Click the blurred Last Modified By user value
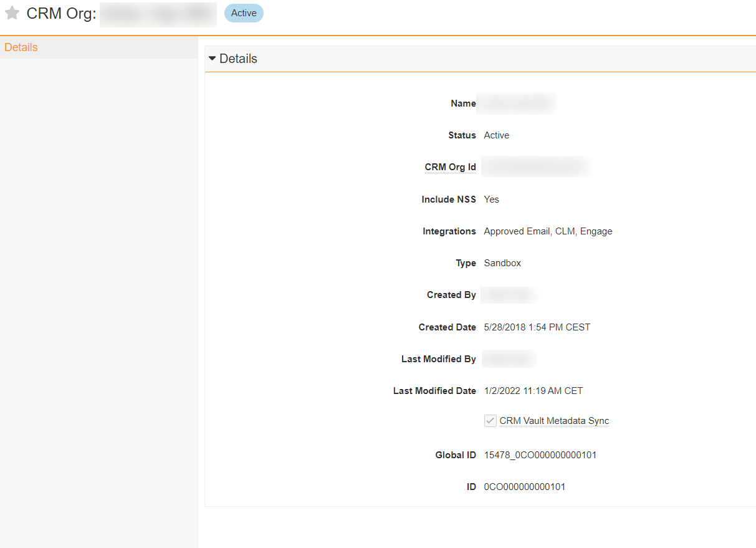This screenshot has width=756, height=548. 508,359
